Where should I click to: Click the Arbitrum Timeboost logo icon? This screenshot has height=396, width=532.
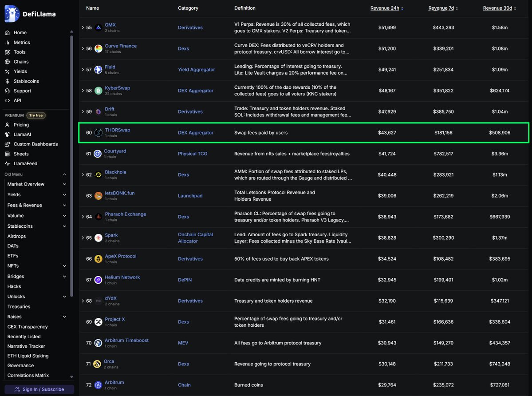(99, 343)
